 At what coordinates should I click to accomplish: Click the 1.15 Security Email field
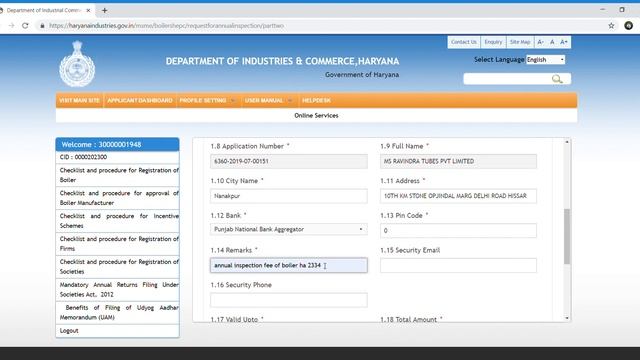[458, 265]
